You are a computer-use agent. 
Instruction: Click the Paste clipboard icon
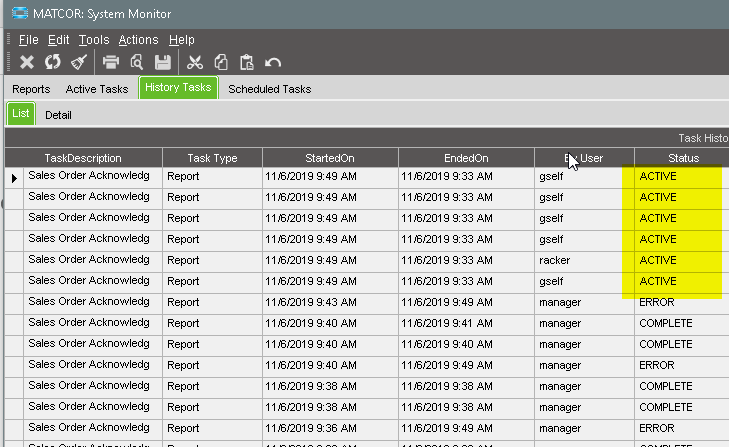[x=247, y=62]
